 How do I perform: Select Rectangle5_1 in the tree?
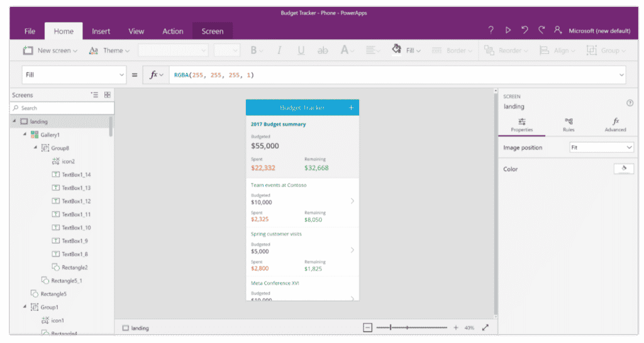pos(62,281)
